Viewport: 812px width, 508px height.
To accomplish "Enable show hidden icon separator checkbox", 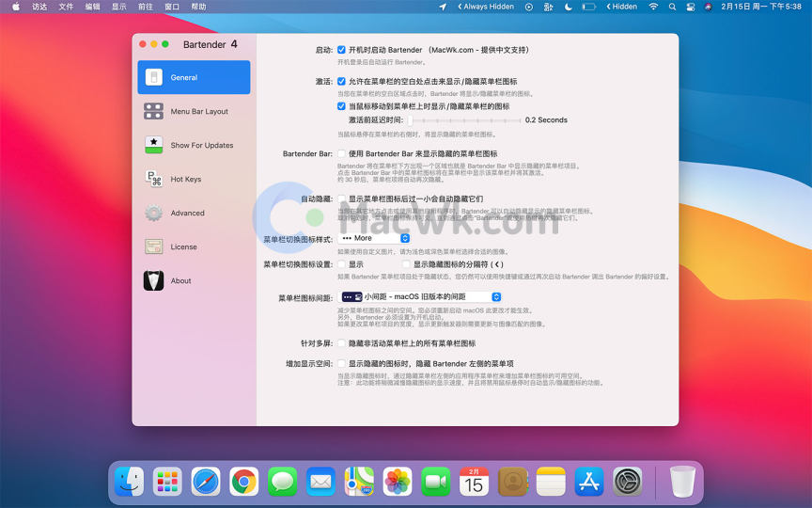I will point(406,264).
